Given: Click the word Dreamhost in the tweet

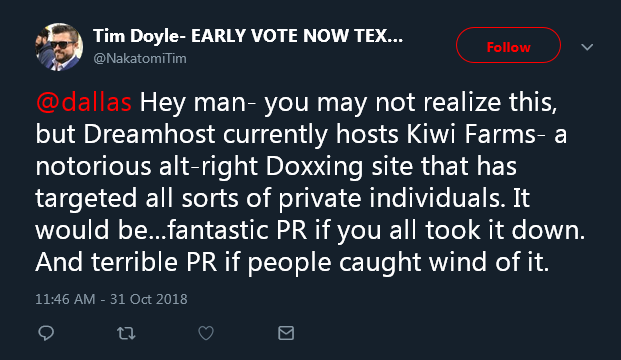Looking at the screenshot, I should [149, 134].
